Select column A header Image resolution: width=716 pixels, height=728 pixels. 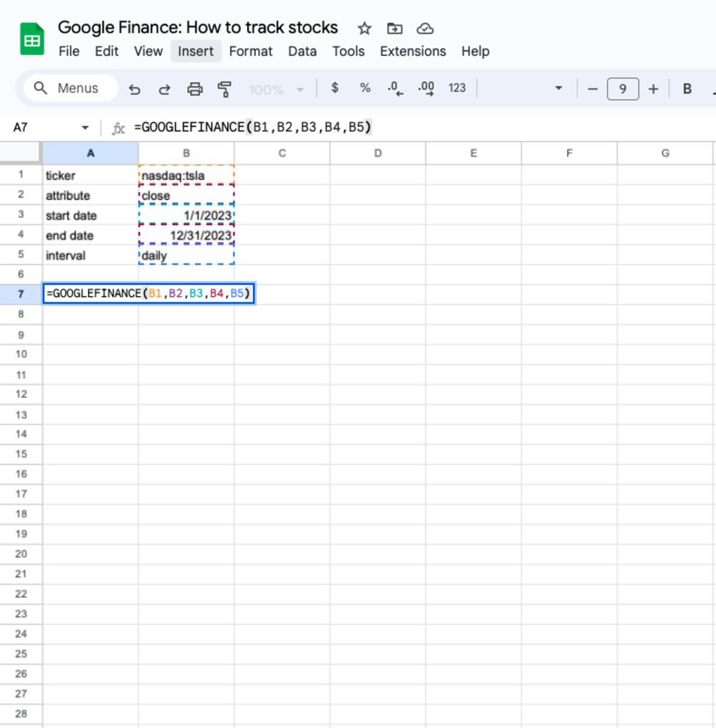[90, 153]
